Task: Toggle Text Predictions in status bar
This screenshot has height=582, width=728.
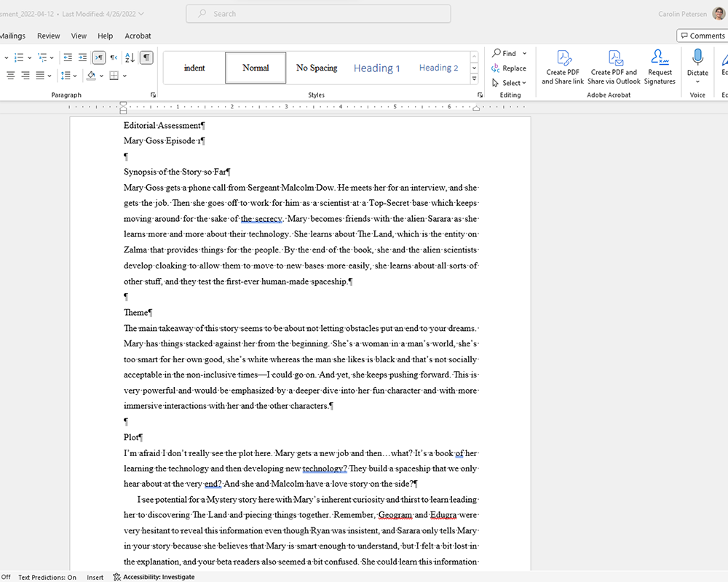Action: (47, 578)
